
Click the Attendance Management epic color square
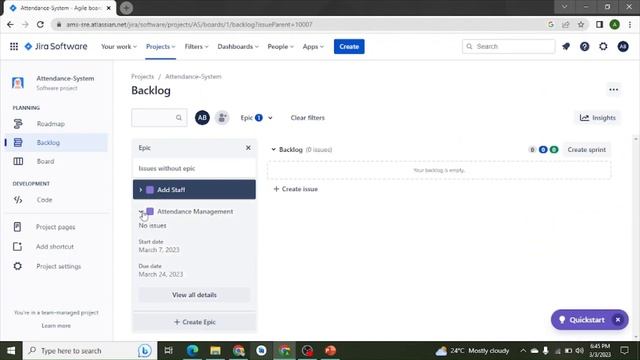150,211
